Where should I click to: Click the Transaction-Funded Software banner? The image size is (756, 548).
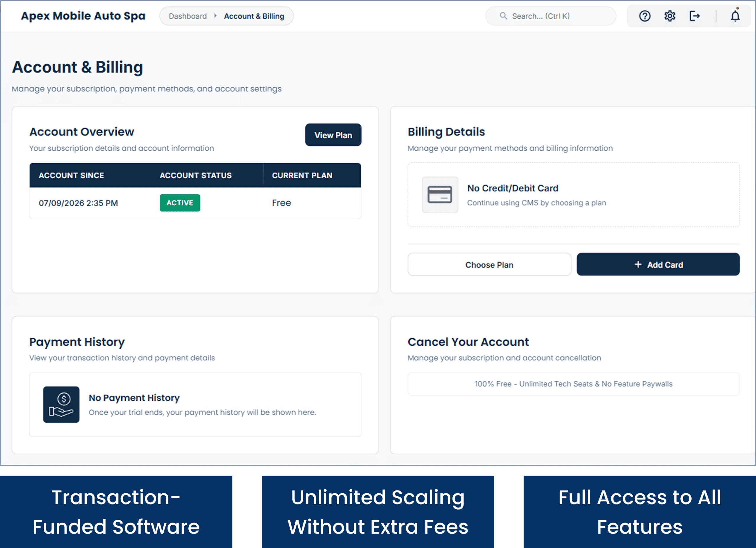pyautogui.click(x=116, y=512)
